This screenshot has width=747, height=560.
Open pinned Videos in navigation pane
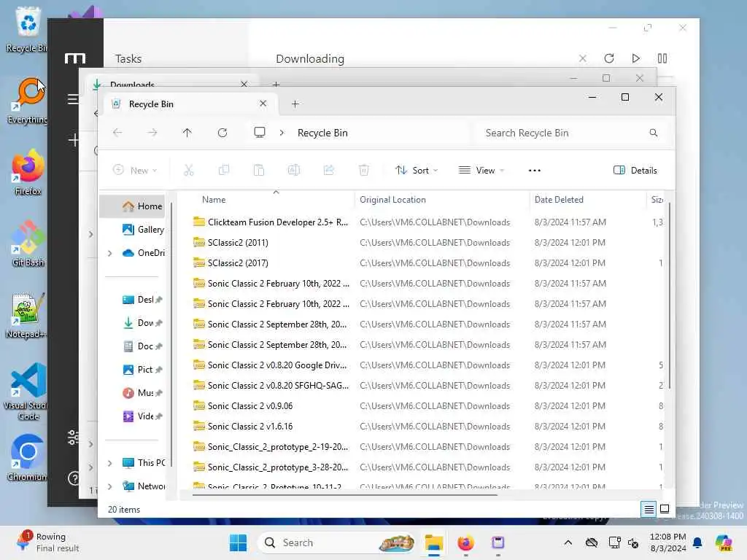(142, 416)
